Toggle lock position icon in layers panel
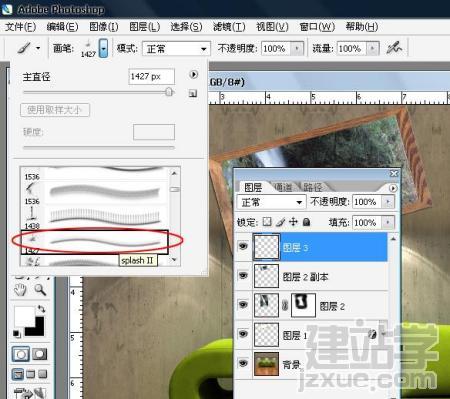Viewport: 450px width, 399px height. click(x=293, y=222)
